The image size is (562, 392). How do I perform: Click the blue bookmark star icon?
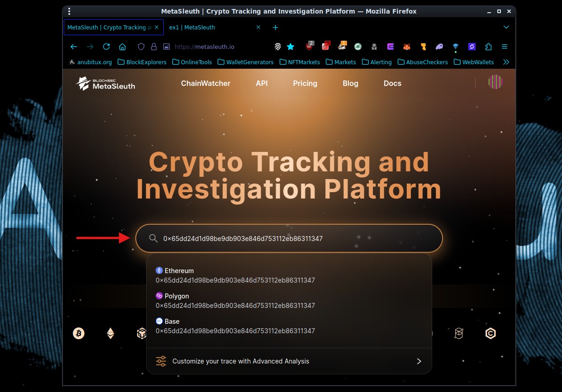[291, 47]
